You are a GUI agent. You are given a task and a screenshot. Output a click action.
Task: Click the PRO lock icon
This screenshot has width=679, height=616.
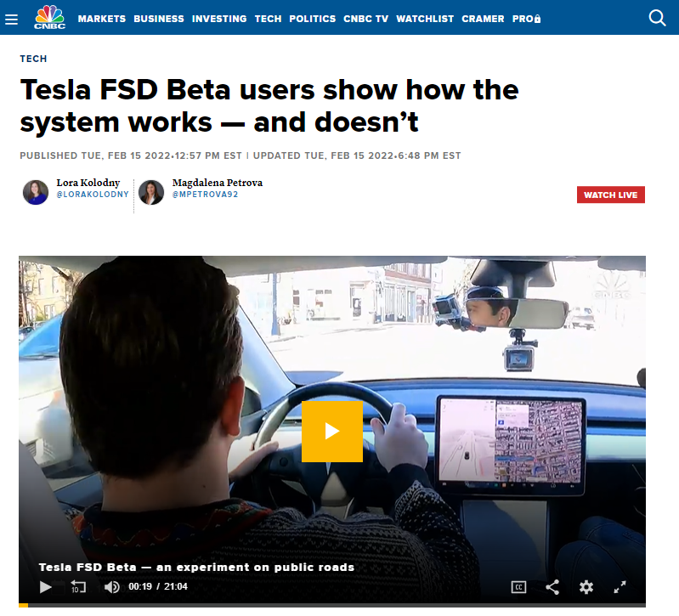click(x=537, y=19)
